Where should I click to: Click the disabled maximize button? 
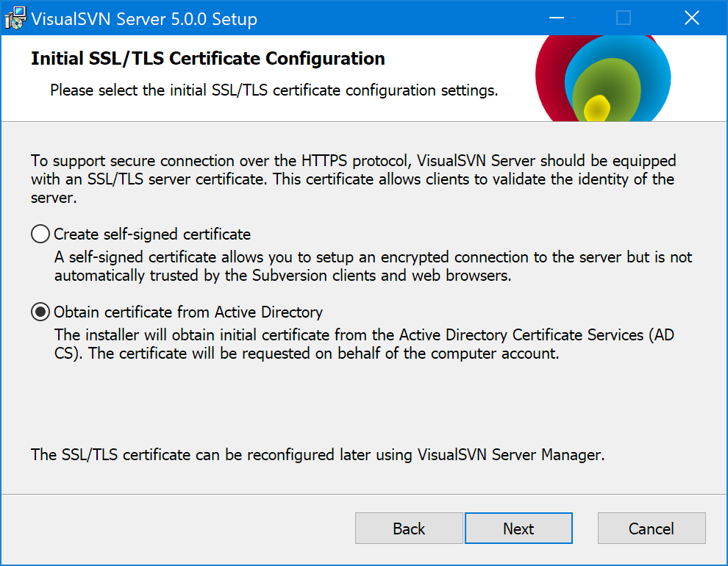624,18
